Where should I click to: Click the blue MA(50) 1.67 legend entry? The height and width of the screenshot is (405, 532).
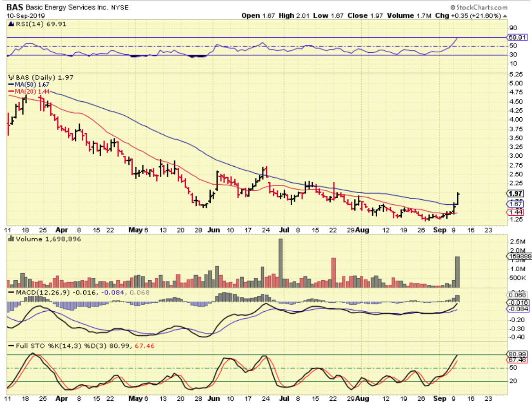click(x=29, y=85)
